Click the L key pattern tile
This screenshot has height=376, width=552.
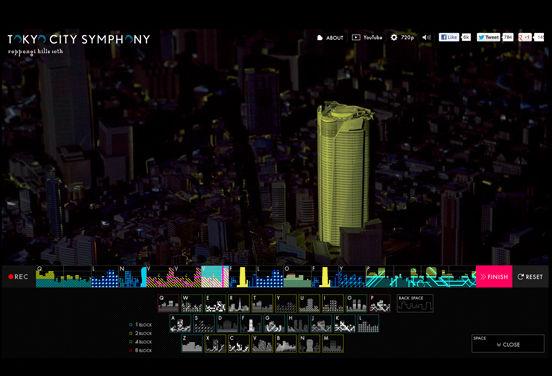tap(368, 324)
